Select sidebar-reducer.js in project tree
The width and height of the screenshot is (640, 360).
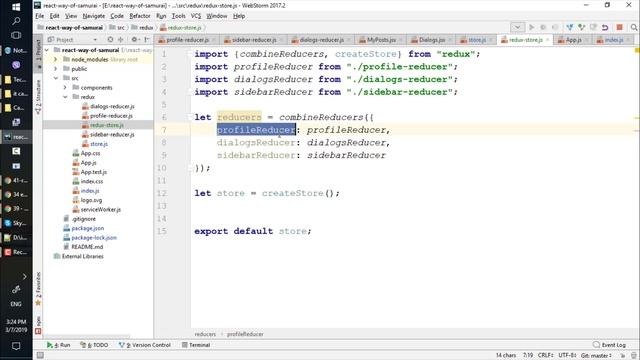click(112, 134)
